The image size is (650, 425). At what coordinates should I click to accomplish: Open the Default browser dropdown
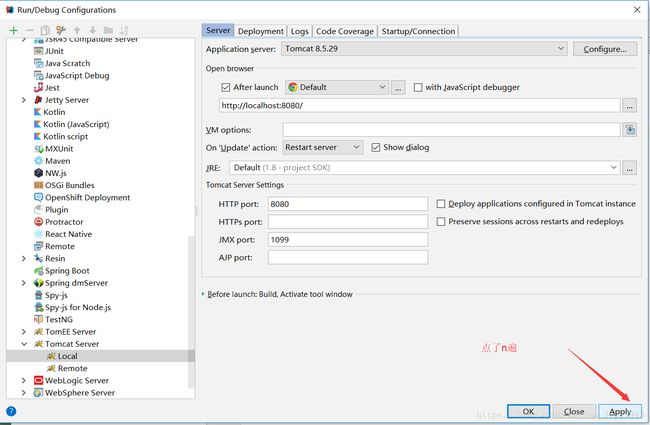[337, 87]
